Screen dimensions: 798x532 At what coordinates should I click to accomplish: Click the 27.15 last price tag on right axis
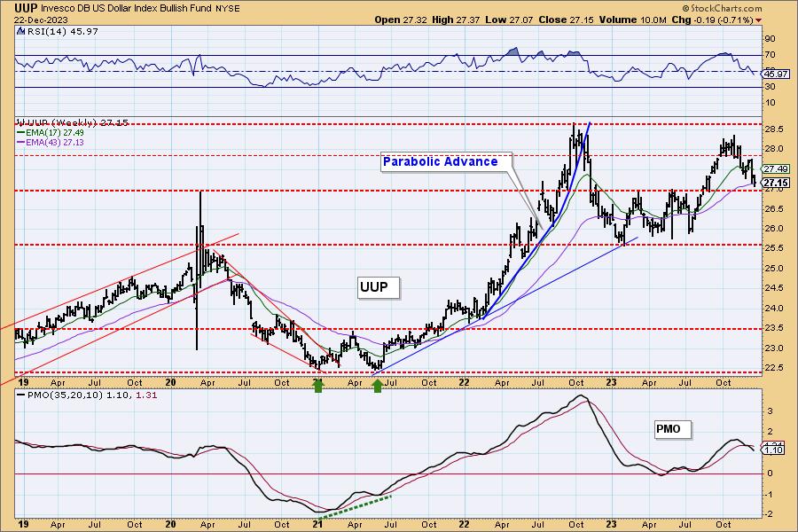776,183
